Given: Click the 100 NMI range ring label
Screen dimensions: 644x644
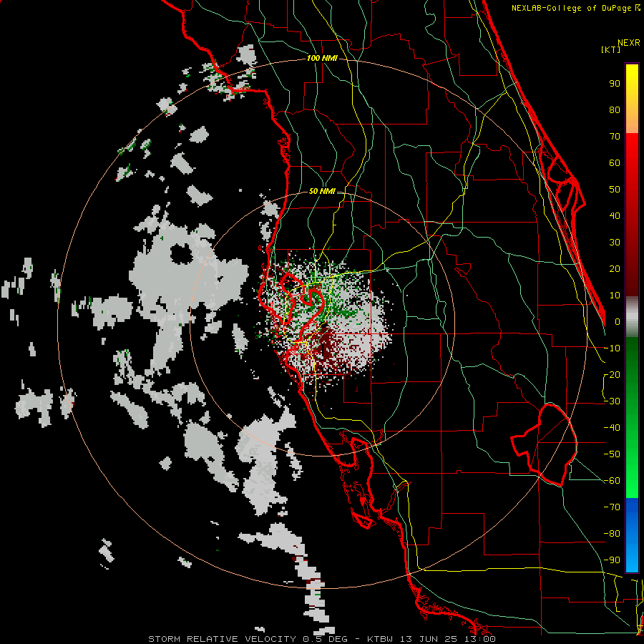Looking at the screenshot, I should click(322, 58).
